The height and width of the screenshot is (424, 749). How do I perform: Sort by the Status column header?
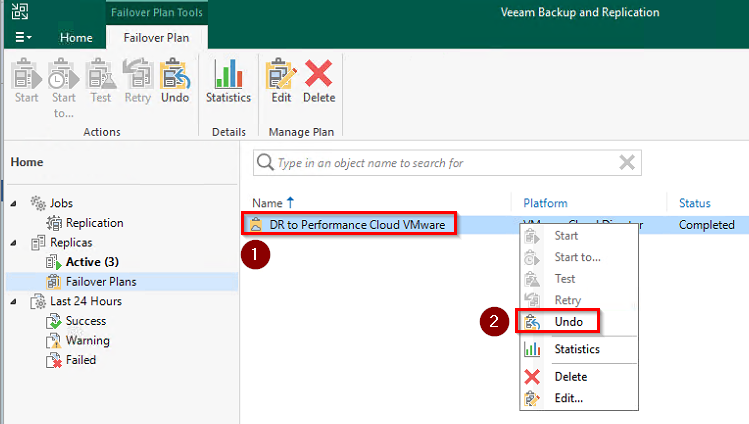(695, 203)
